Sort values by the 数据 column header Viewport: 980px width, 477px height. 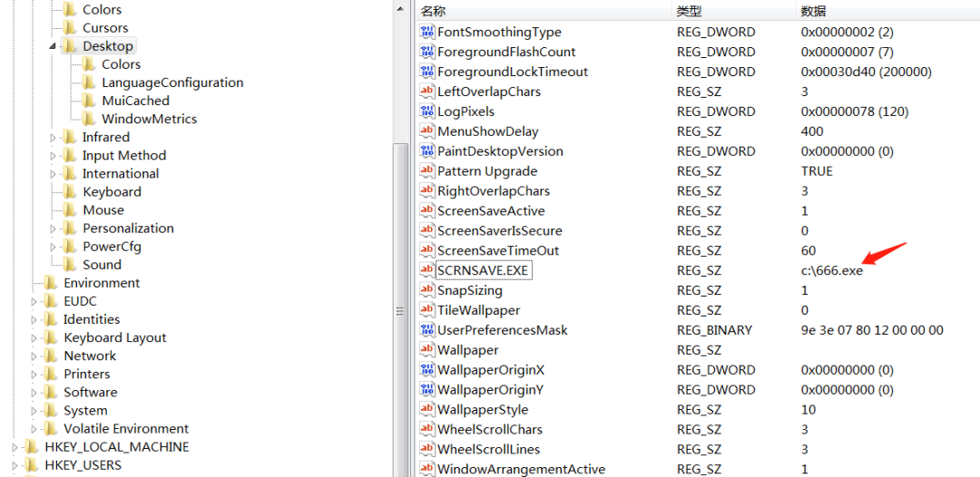coord(887,11)
